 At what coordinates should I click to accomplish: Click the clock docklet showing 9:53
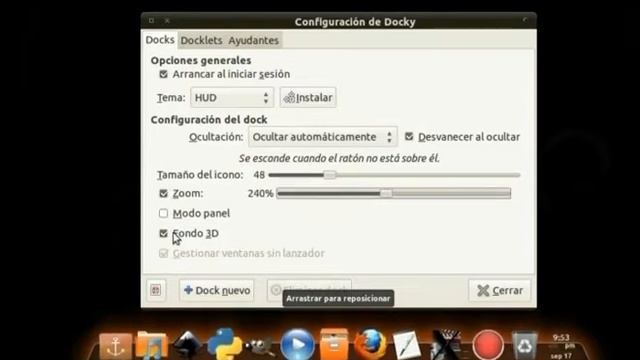pyautogui.click(x=562, y=346)
